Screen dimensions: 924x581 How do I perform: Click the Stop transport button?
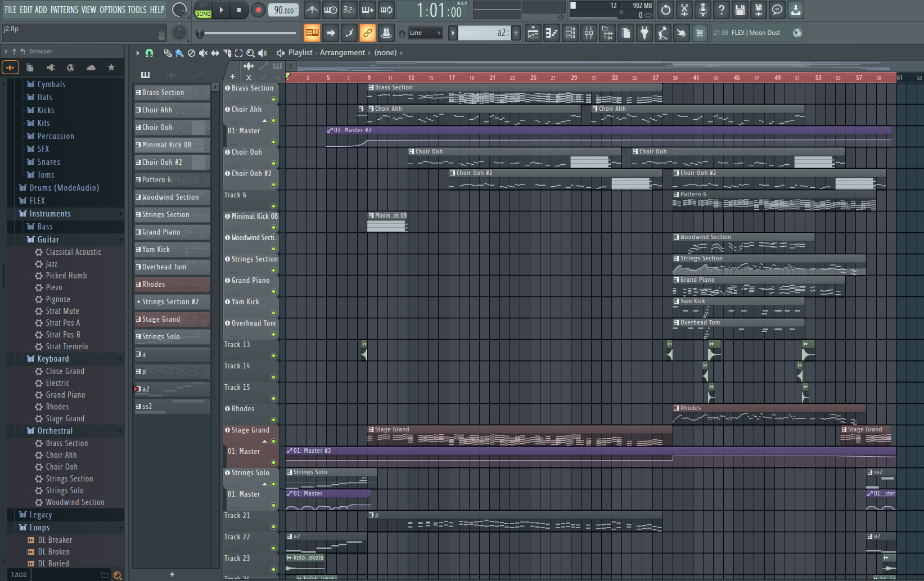click(x=239, y=10)
